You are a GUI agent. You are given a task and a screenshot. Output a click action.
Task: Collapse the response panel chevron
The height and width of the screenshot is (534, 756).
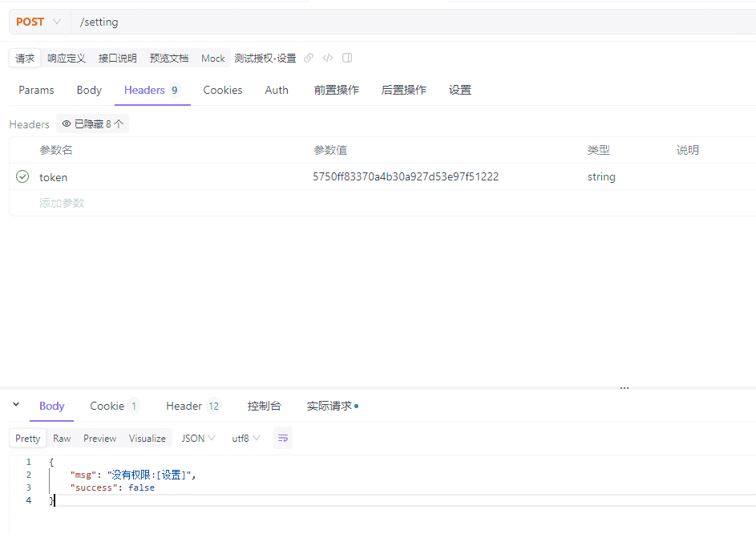click(16, 404)
